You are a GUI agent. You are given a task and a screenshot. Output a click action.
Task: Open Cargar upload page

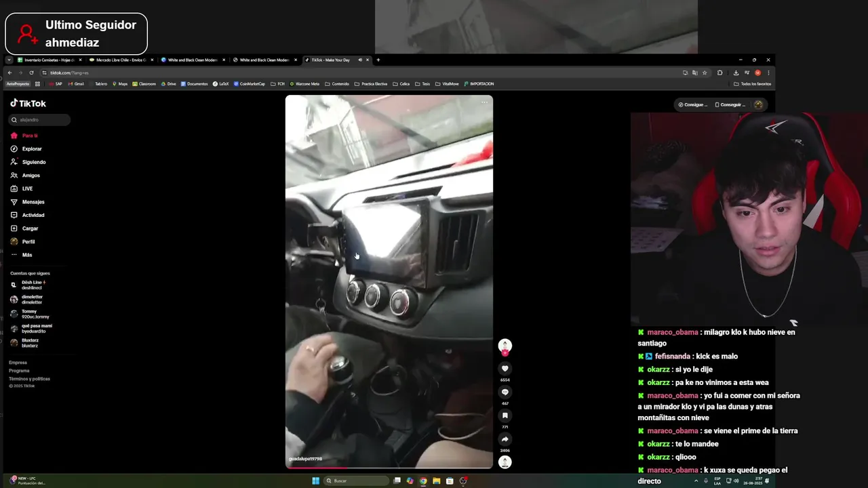point(24,228)
